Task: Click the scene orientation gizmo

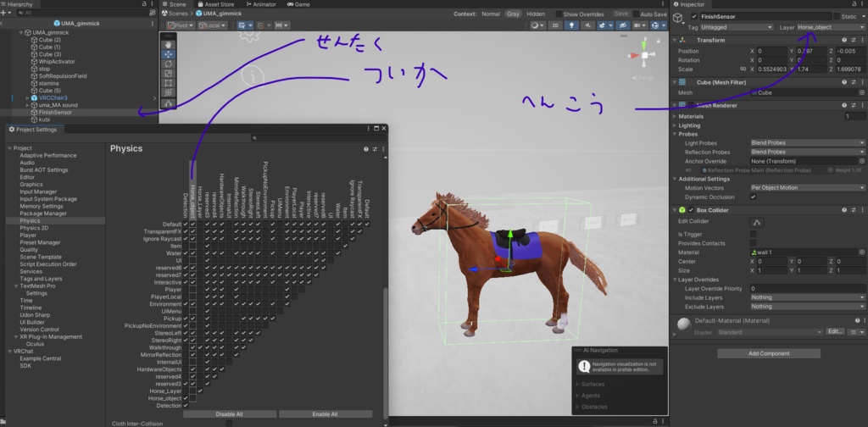Action: 644,56
